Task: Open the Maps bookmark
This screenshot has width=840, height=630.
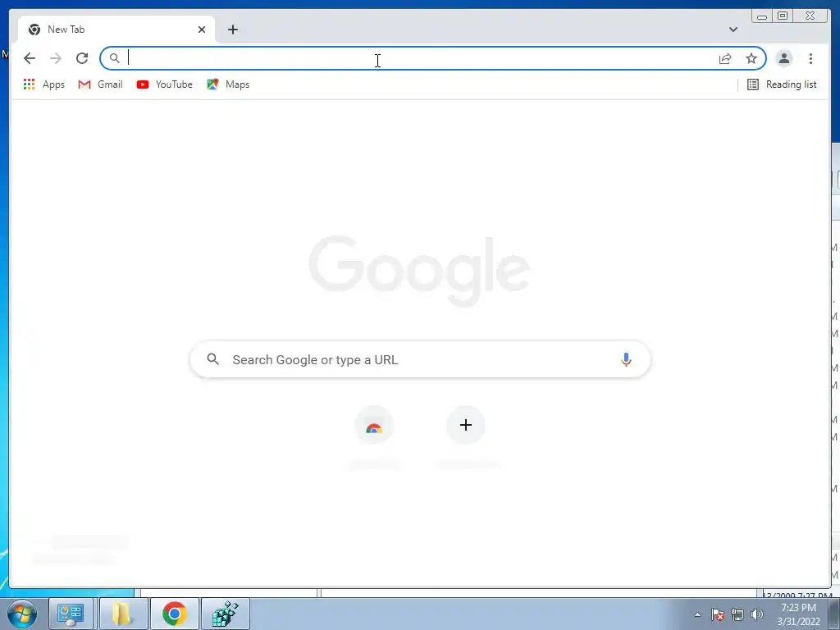Action: pos(228,84)
